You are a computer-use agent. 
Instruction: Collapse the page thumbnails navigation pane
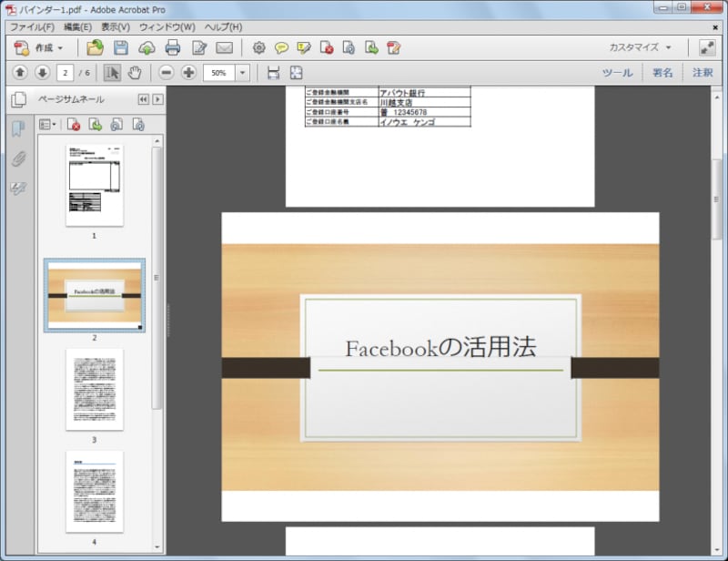point(143,100)
